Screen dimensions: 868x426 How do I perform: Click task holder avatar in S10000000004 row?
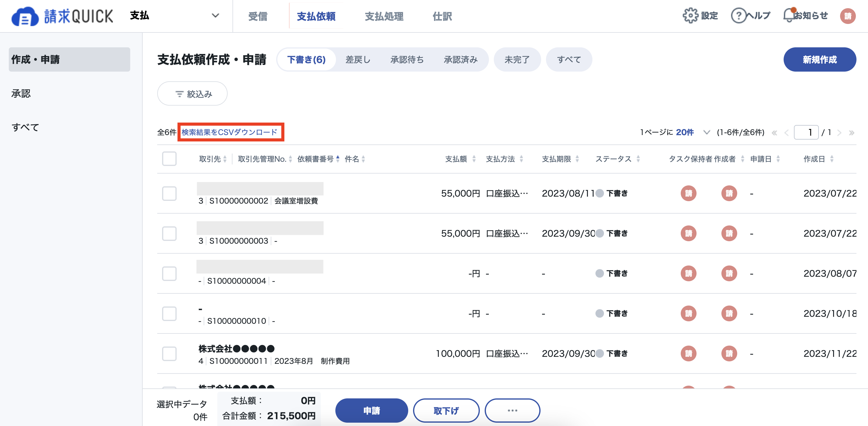click(x=688, y=273)
